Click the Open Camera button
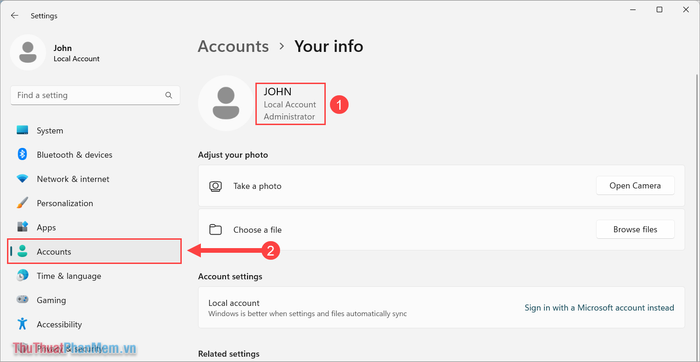The width and height of the screenshot is (700, 362). [x=635, y=186]
